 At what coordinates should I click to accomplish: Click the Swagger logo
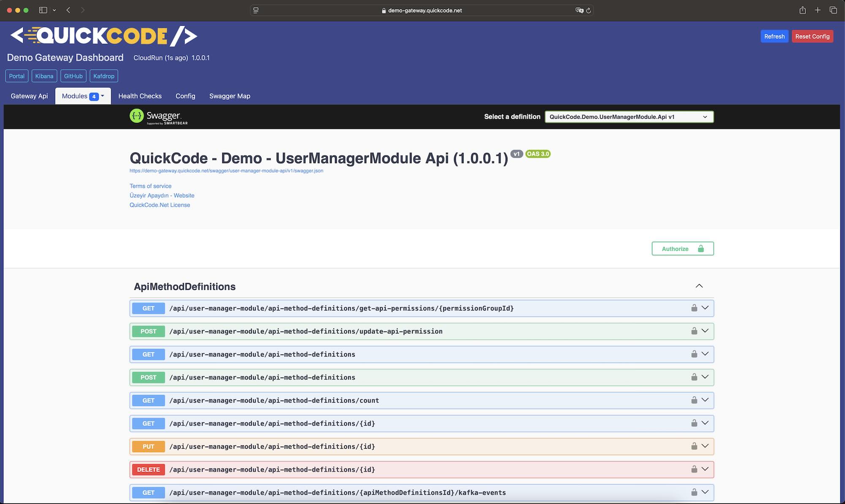(158, 117)
